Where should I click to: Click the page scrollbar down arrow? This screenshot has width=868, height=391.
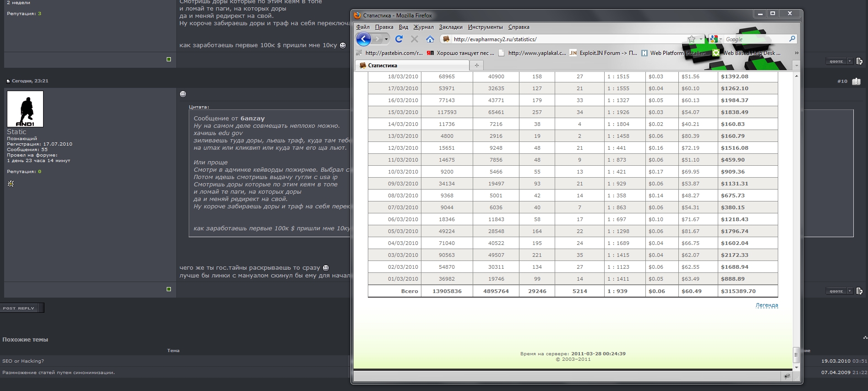coord(796,367)
